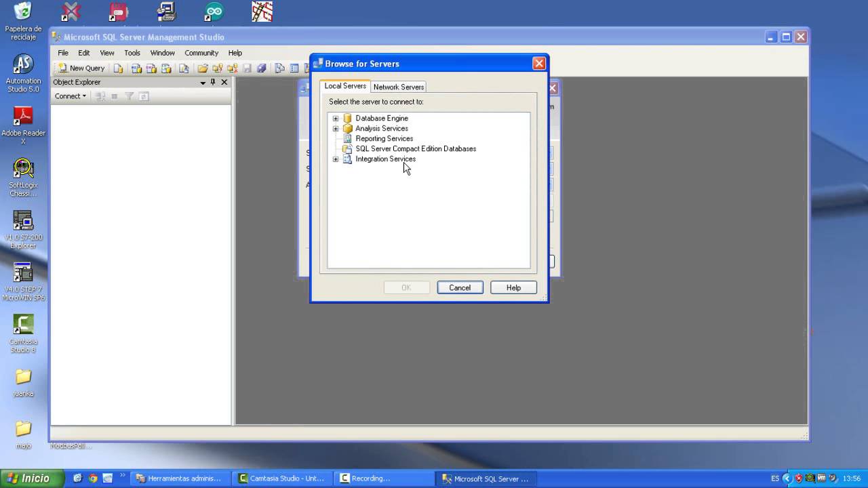This screenshot has width=868, height=488.
Task: Open the Help menu in the menu bar
Action: [x=235, y=53]
